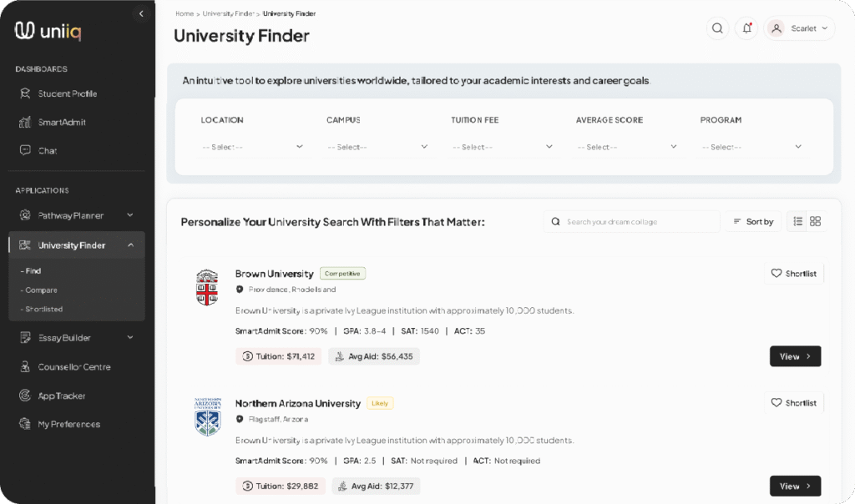
Task: Open the Program filter dropdown
Action: (751, 147)
